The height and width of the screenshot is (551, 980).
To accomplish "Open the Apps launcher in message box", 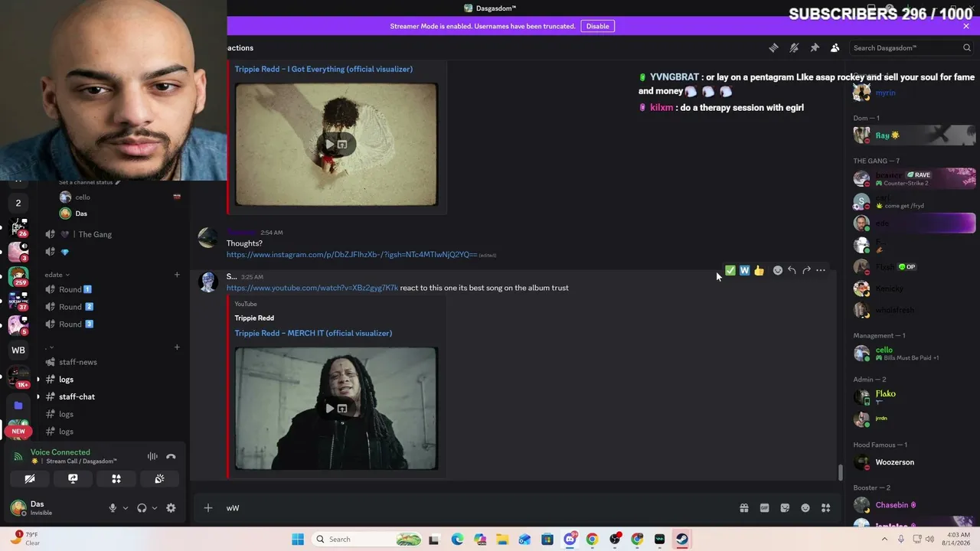I will [826, 507].
